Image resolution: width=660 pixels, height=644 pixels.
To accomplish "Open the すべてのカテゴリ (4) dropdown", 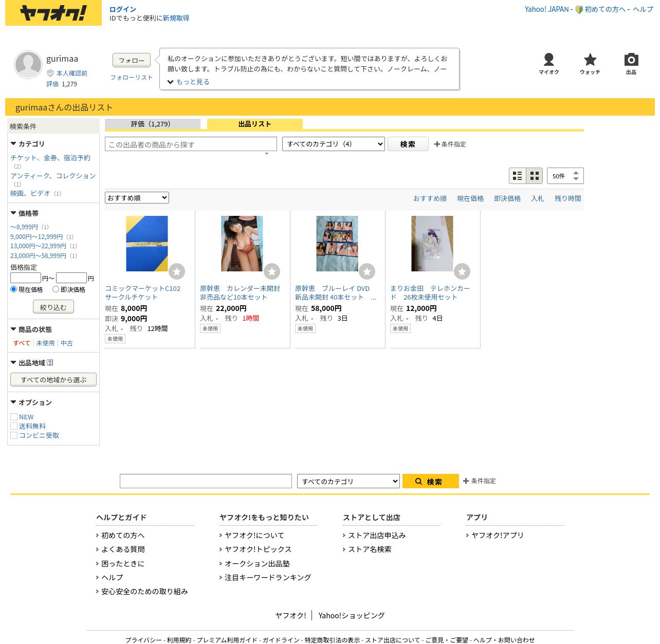I will coord(334,144).
